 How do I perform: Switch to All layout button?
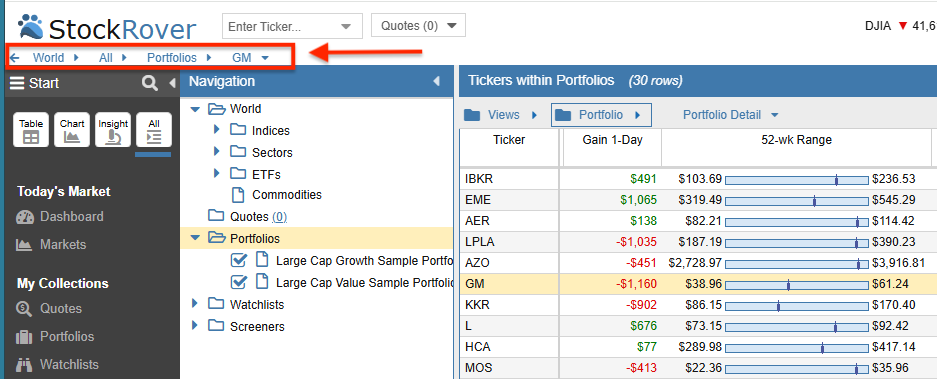[154, 130]
